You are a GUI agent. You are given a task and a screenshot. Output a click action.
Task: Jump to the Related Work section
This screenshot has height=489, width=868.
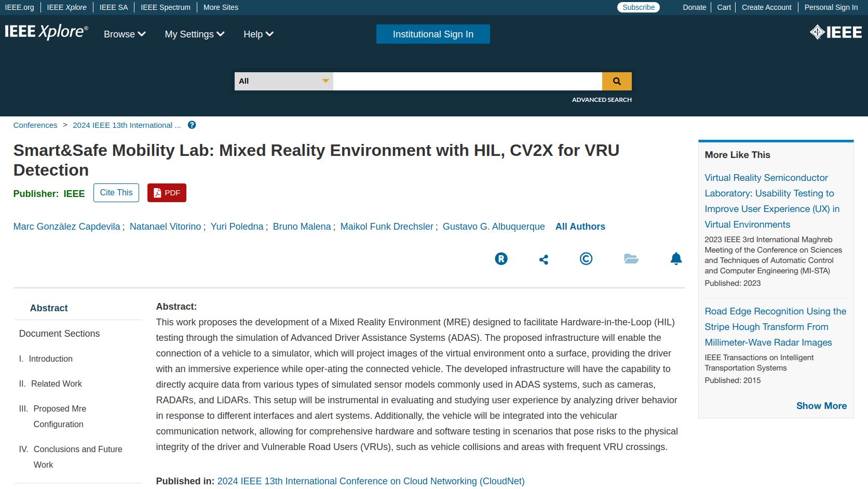57,384
